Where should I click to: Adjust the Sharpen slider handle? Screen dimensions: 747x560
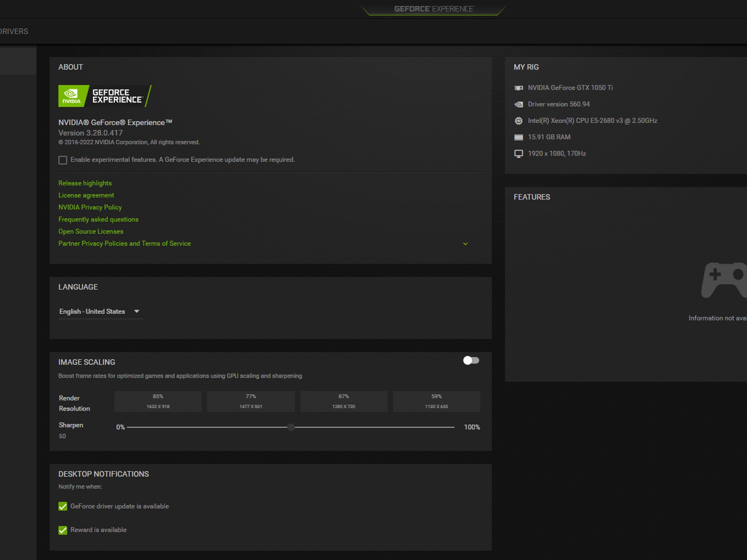pyautogui.click(x=291, y=427)
